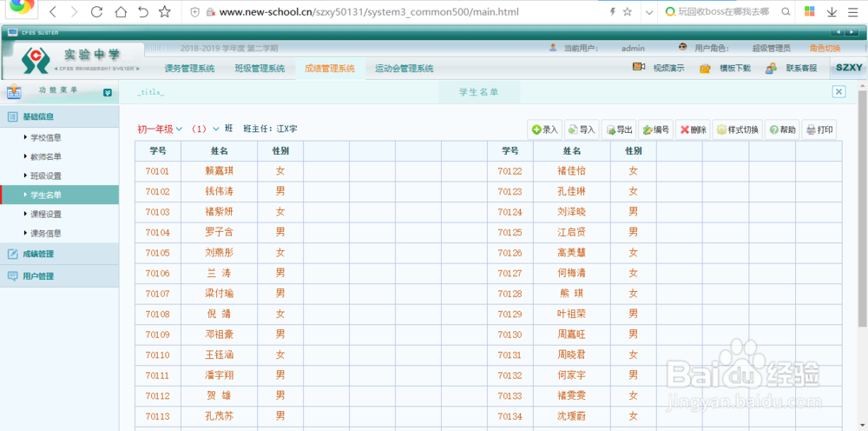Open 联系客服 customer service link
The height and width of the screenshot is (431, 868).
click(x=801, y=68)
